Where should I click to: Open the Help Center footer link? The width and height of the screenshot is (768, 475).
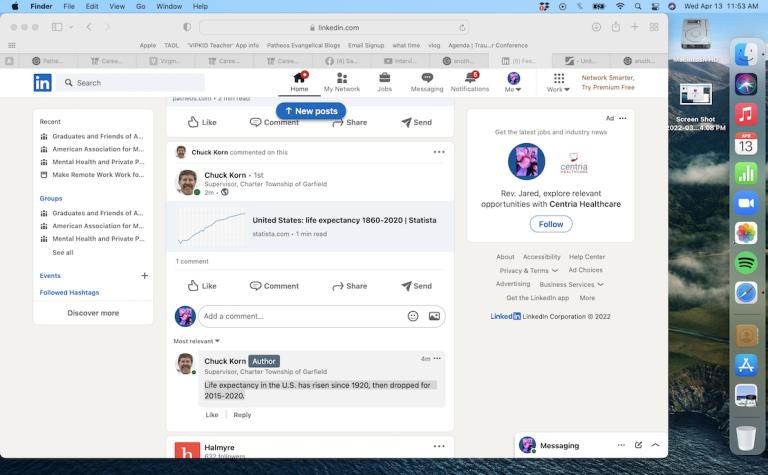pyautogui.click(x=587, y=257)
